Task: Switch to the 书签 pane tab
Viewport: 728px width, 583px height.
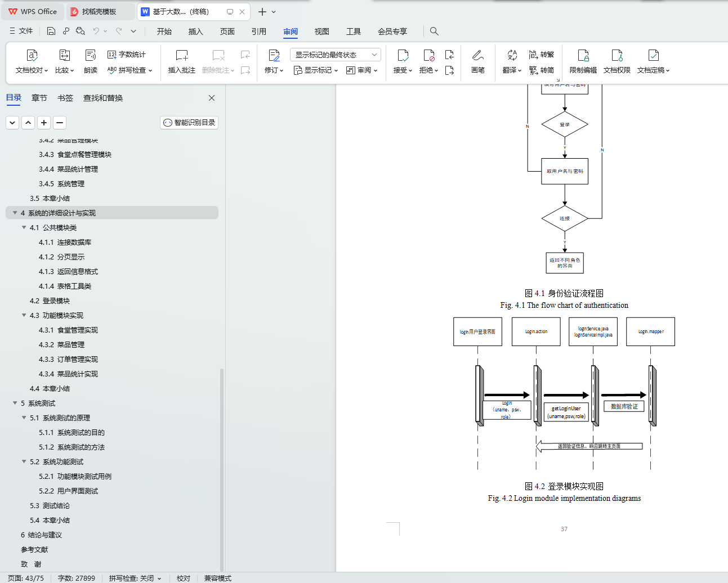Action: click(65, 98)
